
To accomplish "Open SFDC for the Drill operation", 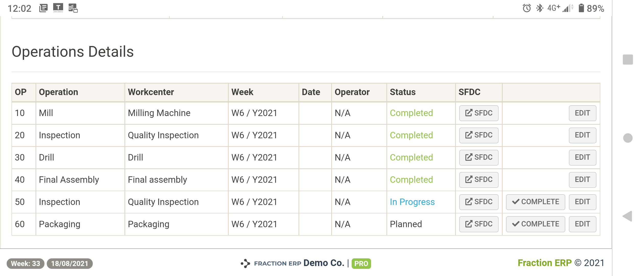I will [478, 157].
